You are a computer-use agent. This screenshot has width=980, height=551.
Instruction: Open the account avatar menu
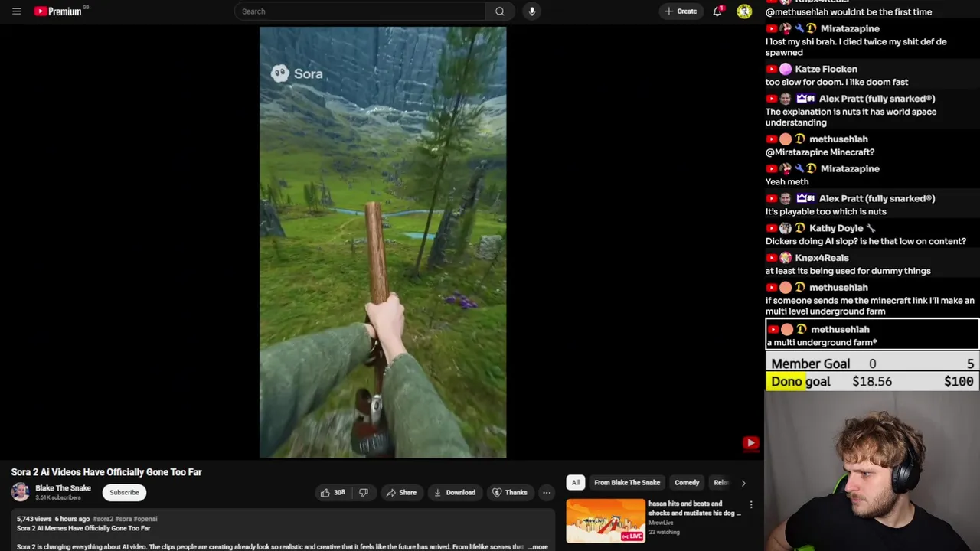[744, 11]
